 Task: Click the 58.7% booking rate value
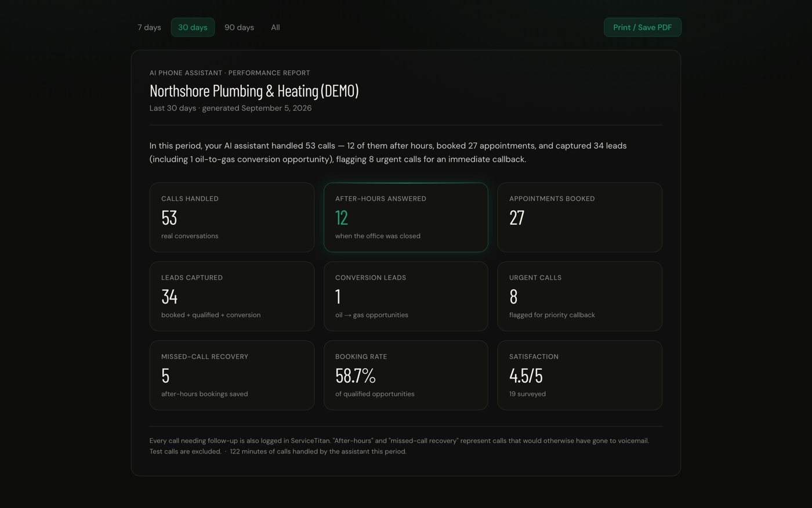coord(356,376)
